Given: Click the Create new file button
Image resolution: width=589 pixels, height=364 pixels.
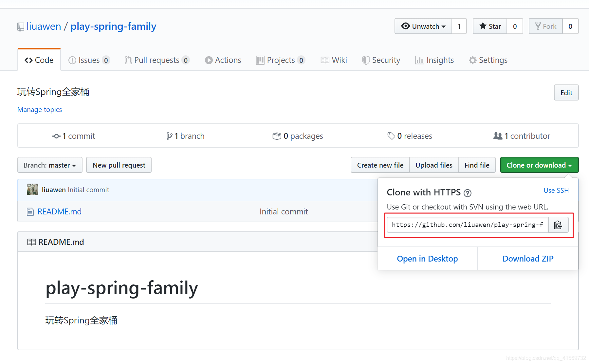Looking at the screenshot, I should pos(380,165).
